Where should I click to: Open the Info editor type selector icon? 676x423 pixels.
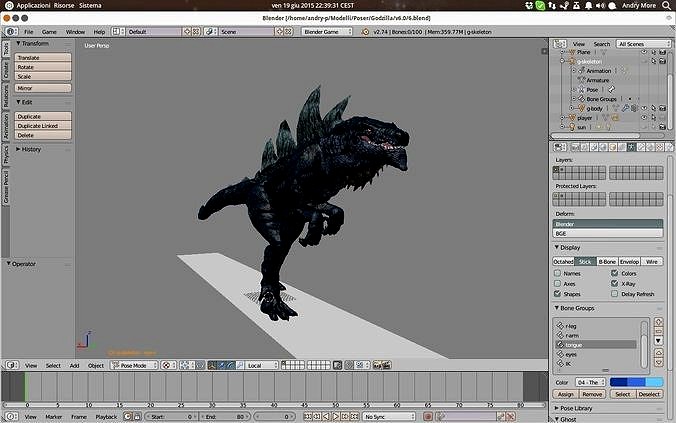click(x=10, y=31)
